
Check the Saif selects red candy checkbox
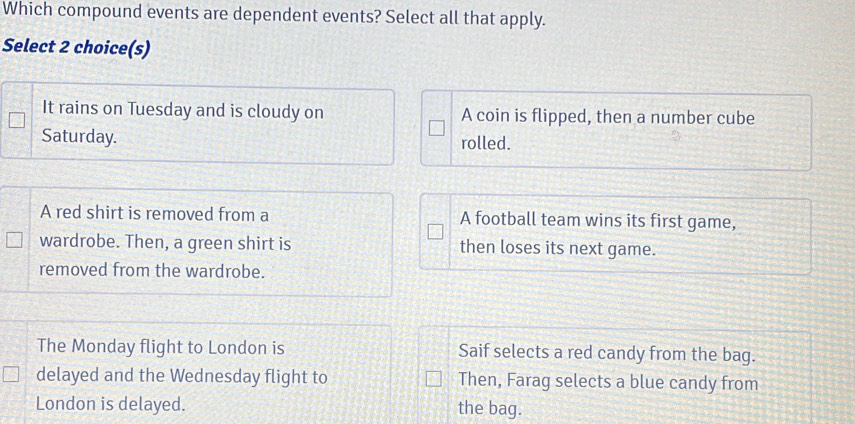point(434,381)
